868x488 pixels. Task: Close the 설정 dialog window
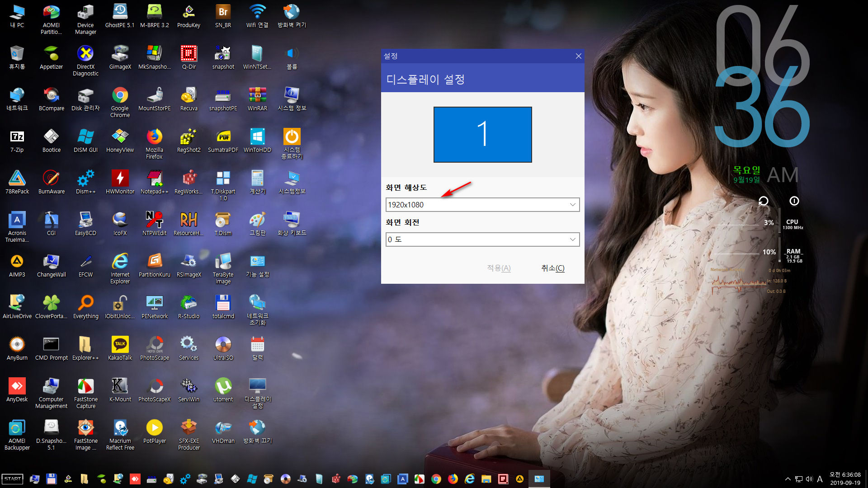(578, 56)
